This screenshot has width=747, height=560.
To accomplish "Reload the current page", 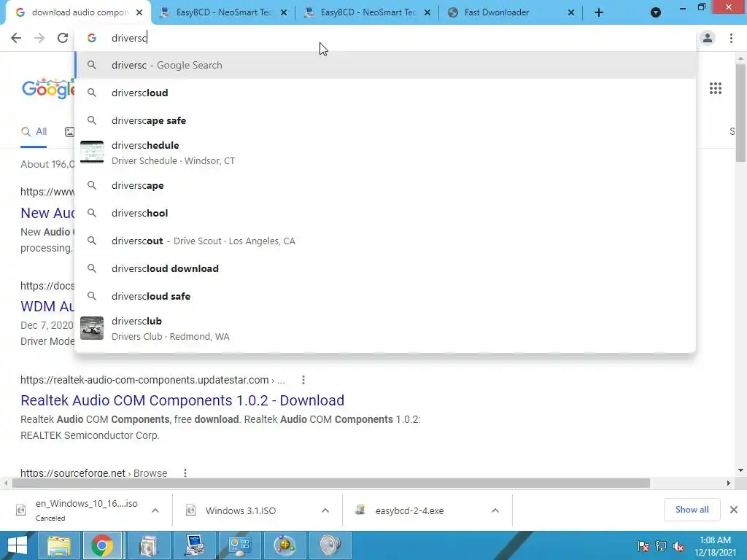I will click(x=63, y=38).
